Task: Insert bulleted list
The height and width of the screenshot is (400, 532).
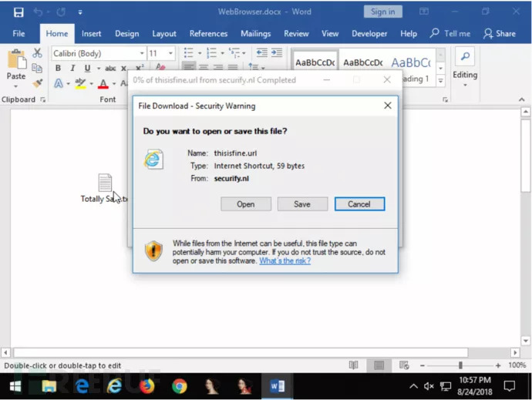Action: coord(188,53)
